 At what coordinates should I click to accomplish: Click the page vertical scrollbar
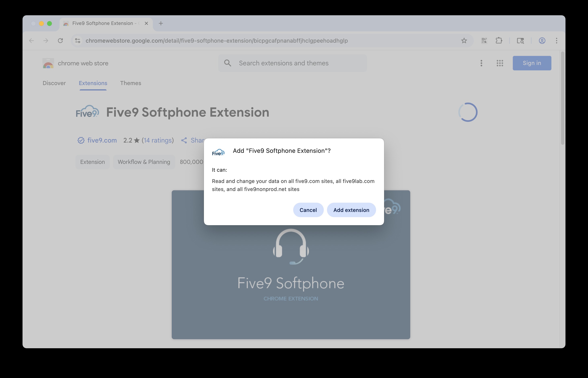(562, 98)
